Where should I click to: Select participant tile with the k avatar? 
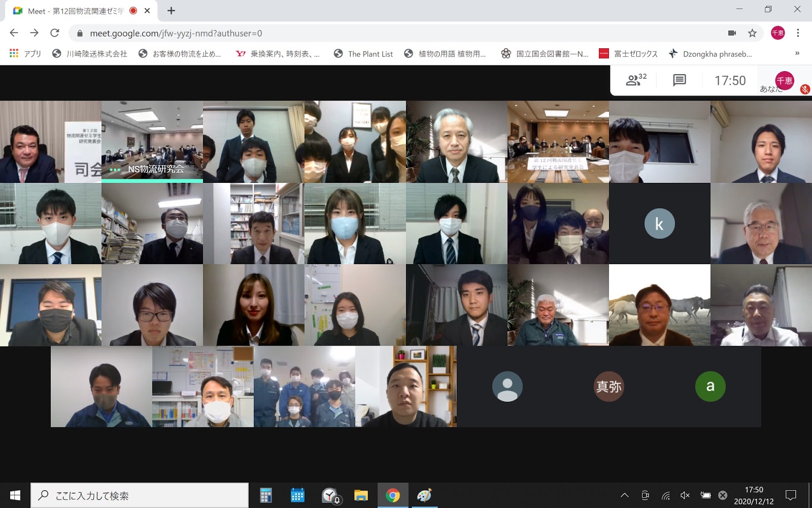[x=660, y=224]
